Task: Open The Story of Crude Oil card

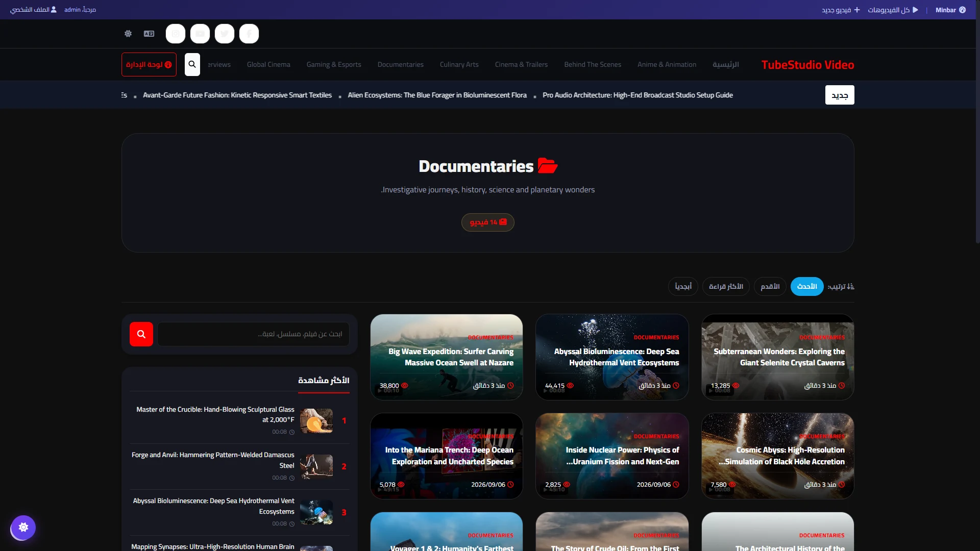Action: click(612, 532)
